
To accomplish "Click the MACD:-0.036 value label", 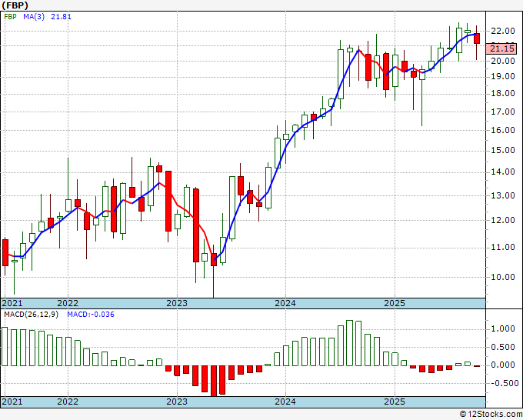I will point(91,315).
